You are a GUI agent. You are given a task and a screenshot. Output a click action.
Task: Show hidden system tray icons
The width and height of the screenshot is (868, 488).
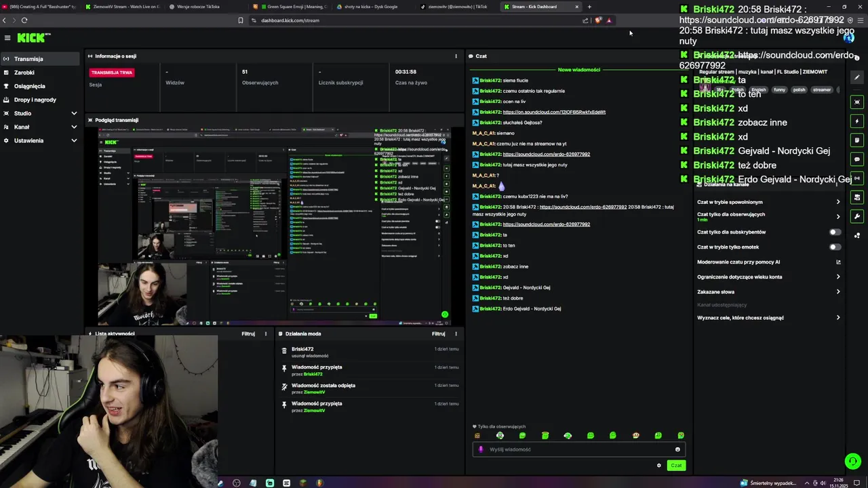point(806,483)
